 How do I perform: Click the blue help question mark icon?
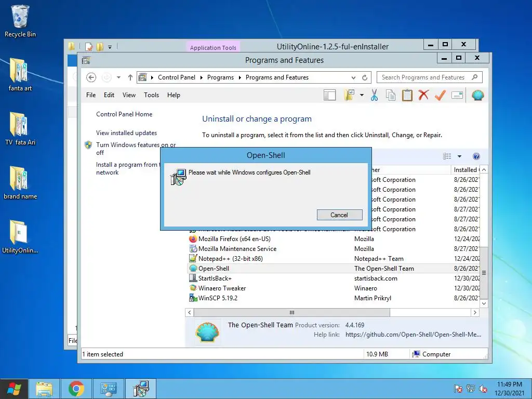(x=476, y=156)
